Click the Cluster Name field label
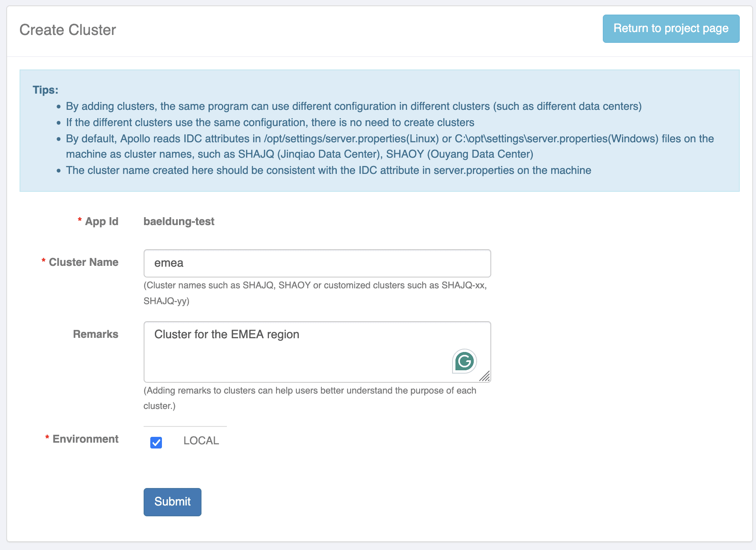This screenshot has height=550, width=756. (x=83, y=262)
